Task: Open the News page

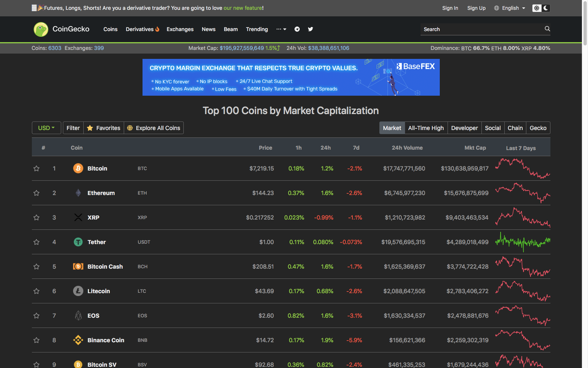Action: pyautogui.click(x=209, y=29)
